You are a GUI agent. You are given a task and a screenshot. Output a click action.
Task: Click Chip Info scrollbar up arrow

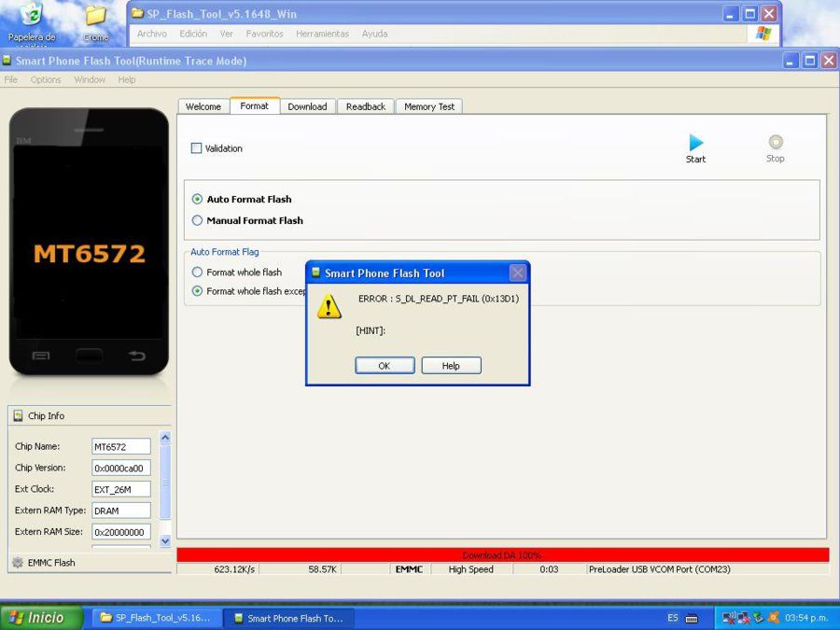(x=165, y=438)
